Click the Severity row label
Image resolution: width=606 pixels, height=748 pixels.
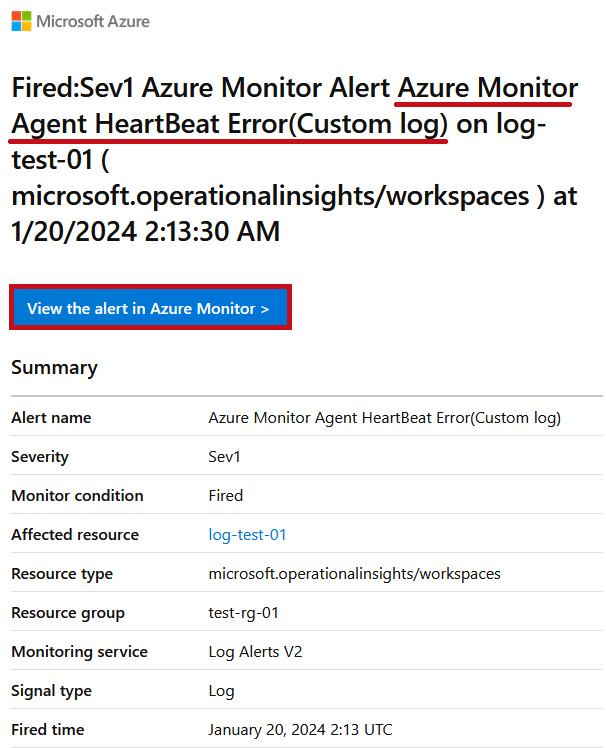pyautogui.click(x=40, y=457)
